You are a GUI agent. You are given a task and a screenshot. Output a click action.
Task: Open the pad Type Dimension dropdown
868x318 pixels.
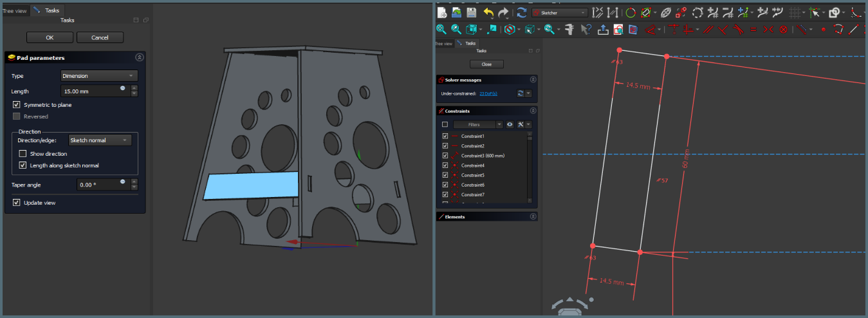pos(99,76)
